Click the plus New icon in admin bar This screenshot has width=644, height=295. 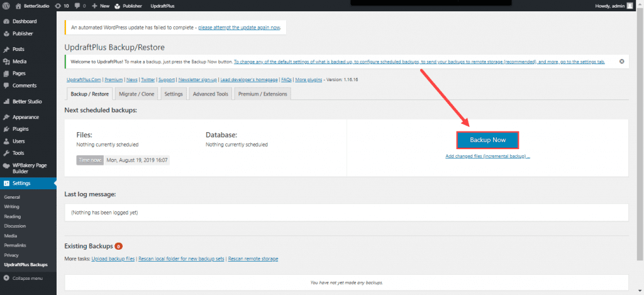94,6
